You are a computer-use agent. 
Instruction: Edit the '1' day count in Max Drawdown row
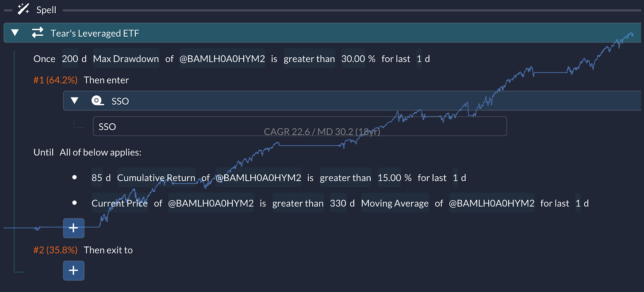pyautogui.click(x=419, y=59)
